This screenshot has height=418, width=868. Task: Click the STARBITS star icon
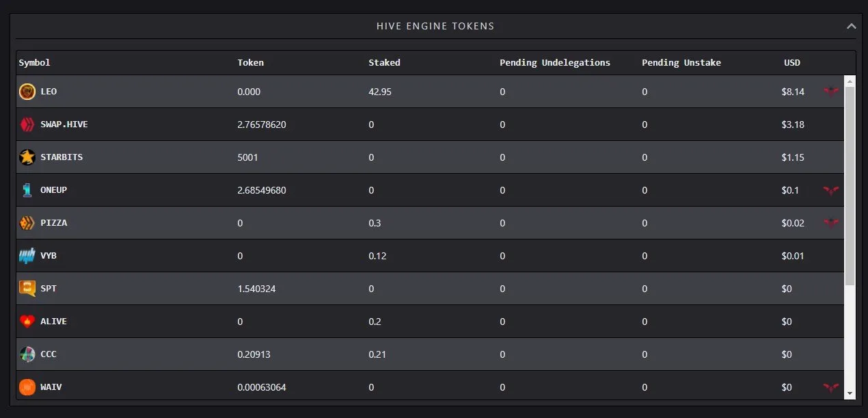pos(27,157)
